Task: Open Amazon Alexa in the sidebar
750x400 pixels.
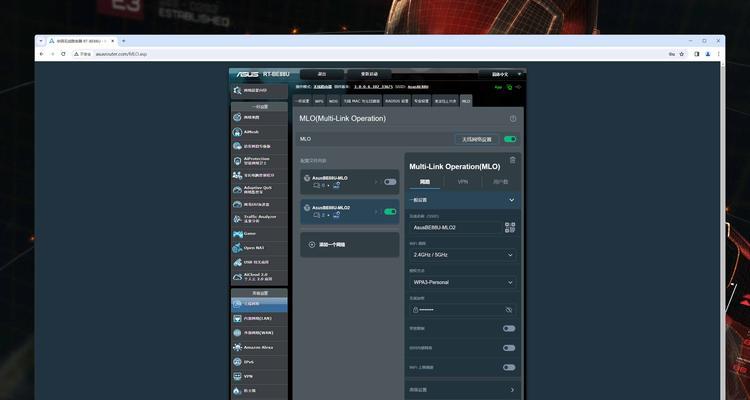Action: coord(259,347)
